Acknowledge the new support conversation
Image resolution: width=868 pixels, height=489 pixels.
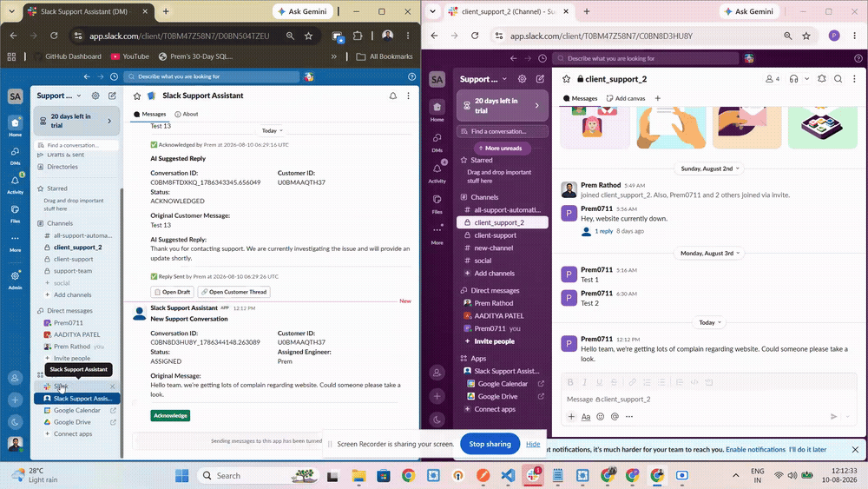170,415
